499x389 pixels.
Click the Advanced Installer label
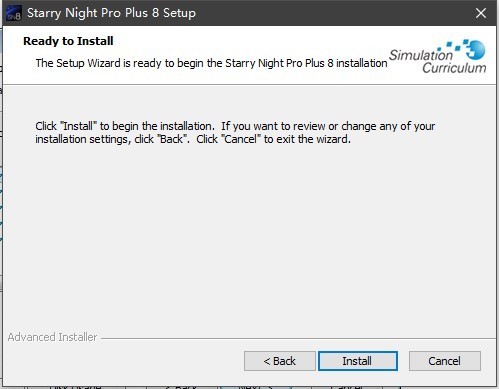tap(52, 337)
